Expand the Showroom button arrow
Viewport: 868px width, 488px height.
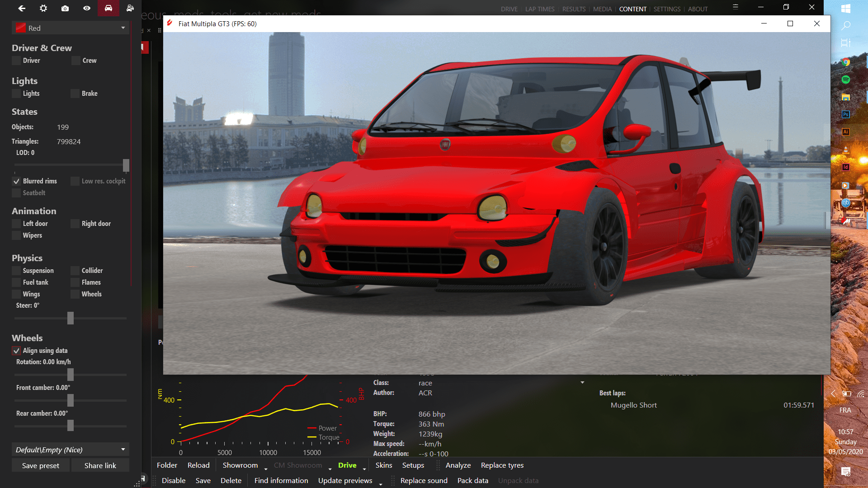266,469
